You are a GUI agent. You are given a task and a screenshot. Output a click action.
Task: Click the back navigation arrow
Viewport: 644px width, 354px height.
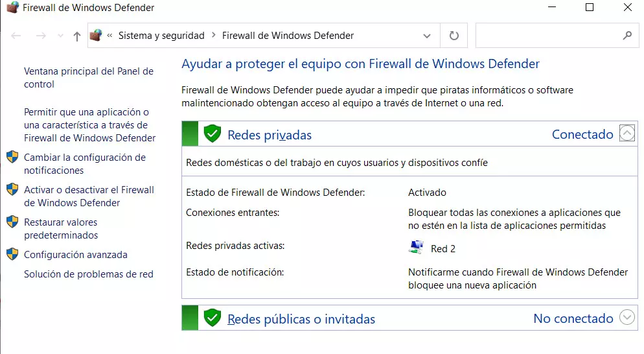coord(17,36)
